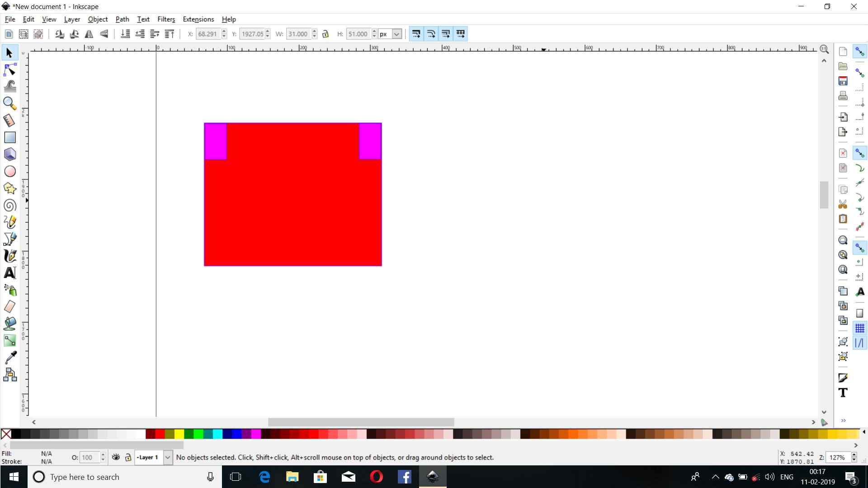Image resolution: width=868 pixels, height=488 pixels.
Task: Select the Text tool in toolbox
Action: coord(9,273)
